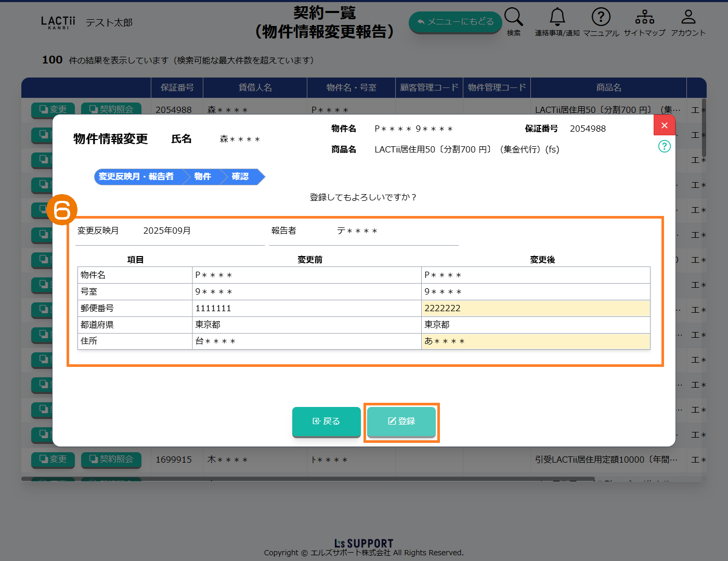Open the sitemap icon
The width and height of the screenshot is (728, 561).
[644, 17]
